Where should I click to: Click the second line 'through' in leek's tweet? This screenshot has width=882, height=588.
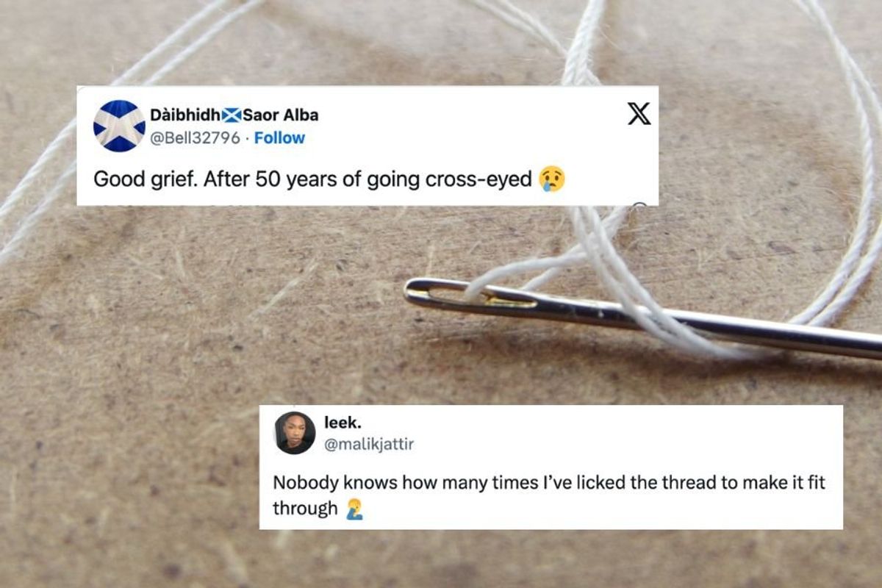[x=305, y=508]
